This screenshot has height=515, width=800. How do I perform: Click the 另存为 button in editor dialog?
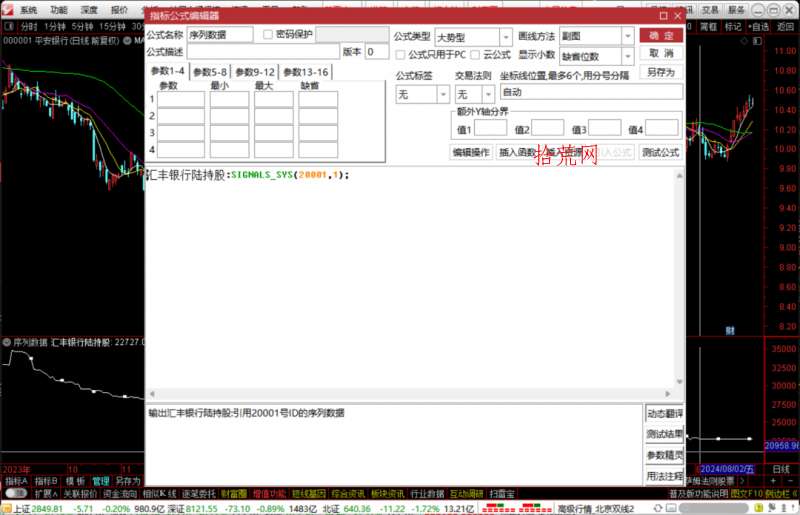pos(661,72)
